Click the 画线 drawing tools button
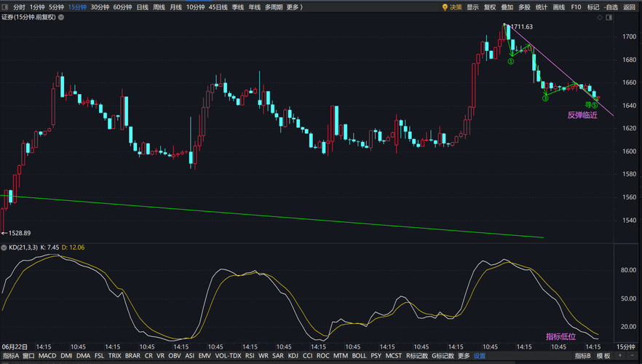The image size is (642, 364). click(x=558, y=7)
